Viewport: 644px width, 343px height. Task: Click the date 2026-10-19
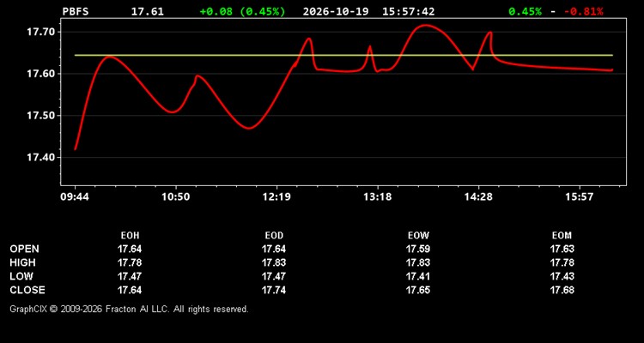(x=337, y=11)
